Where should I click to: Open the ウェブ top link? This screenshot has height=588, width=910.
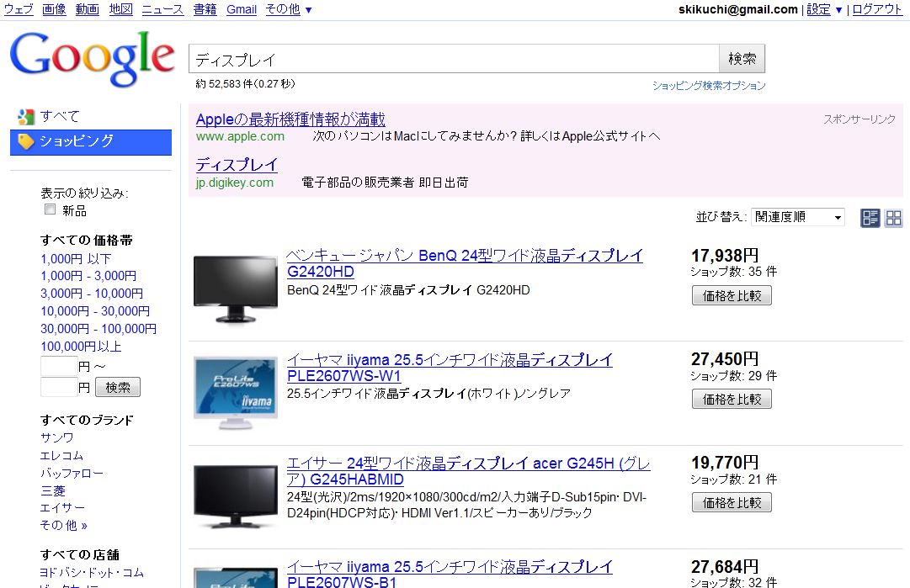tap(19, 9)
